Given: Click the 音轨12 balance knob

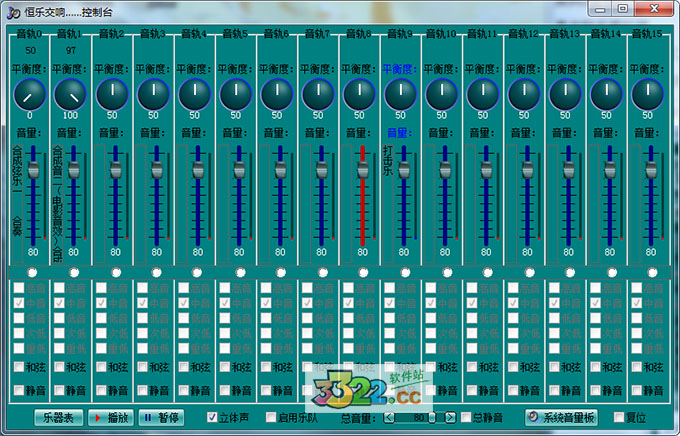Looking at the screenshot, I should point(524,94).
